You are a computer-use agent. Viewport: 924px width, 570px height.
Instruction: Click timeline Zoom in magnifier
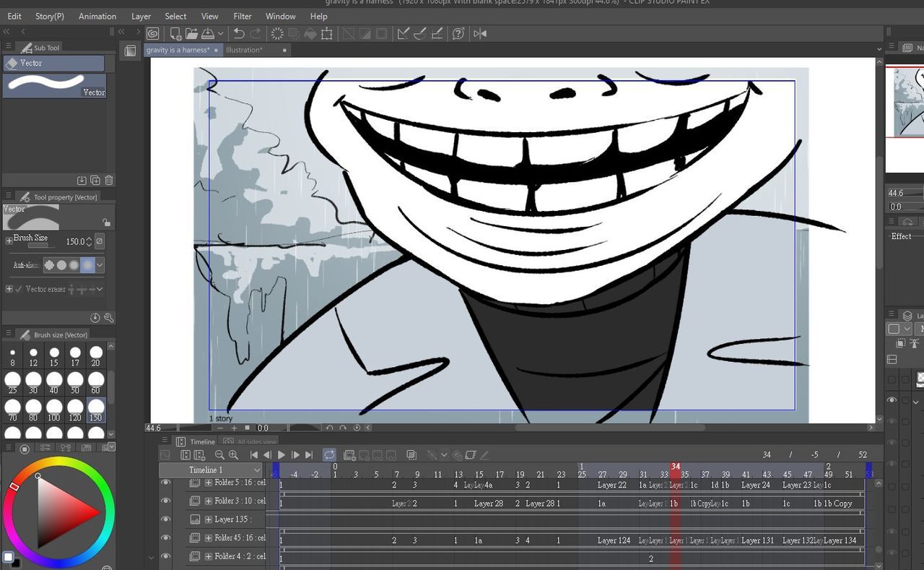pyautogui.click(x=233, y=455)
